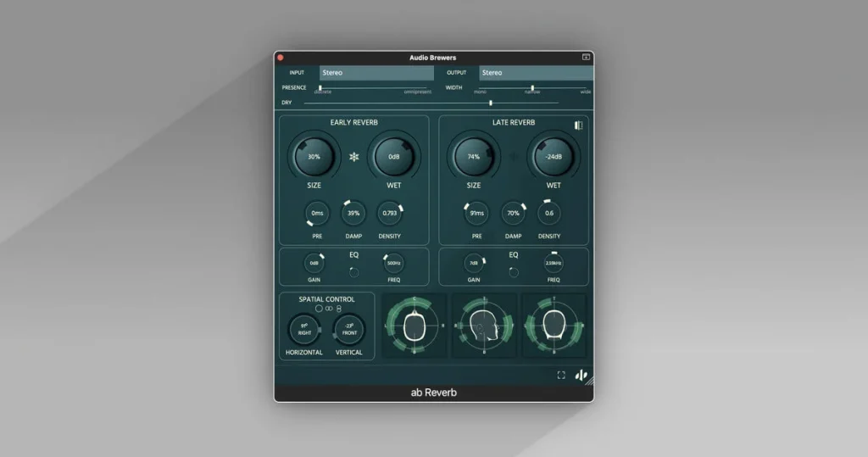Open the Input Stereo dropdown
Viewport: 868px width, 457px height.
376,73
